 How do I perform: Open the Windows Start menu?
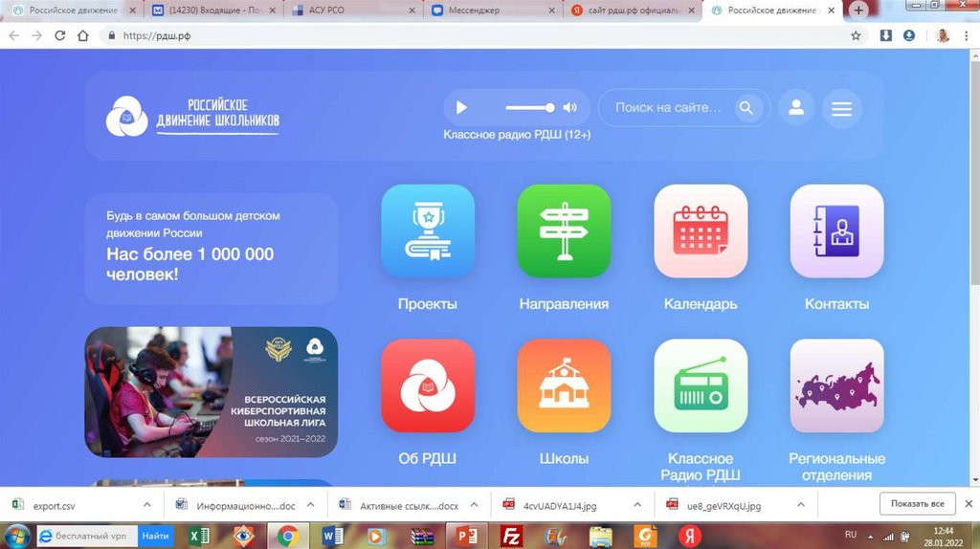[x=17, y=536]
